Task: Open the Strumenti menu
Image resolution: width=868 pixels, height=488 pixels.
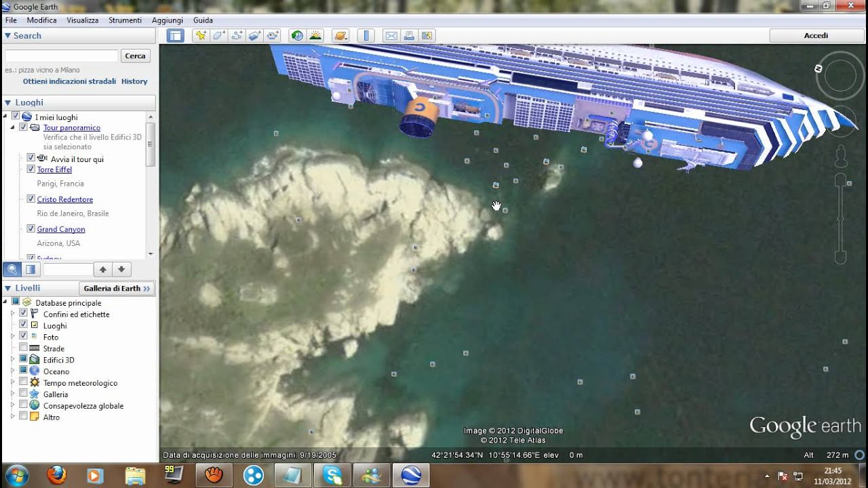Action: tap(125, 20)
